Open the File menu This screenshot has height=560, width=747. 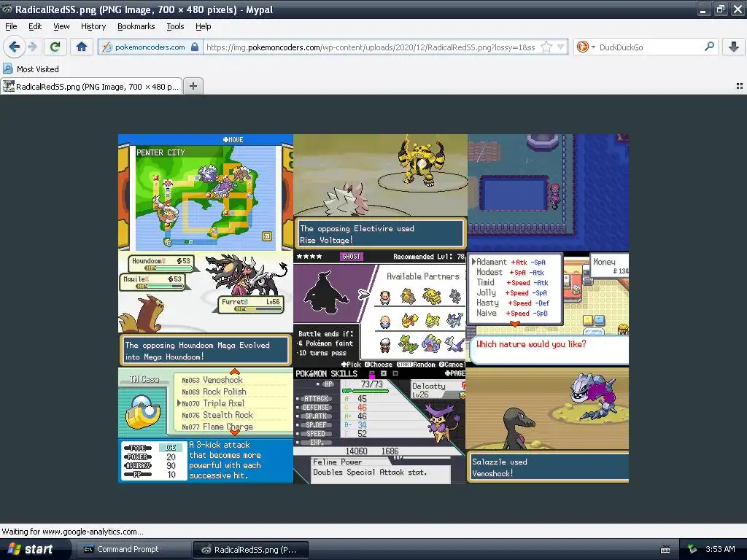pyautogui.click(x=11, y=27)
